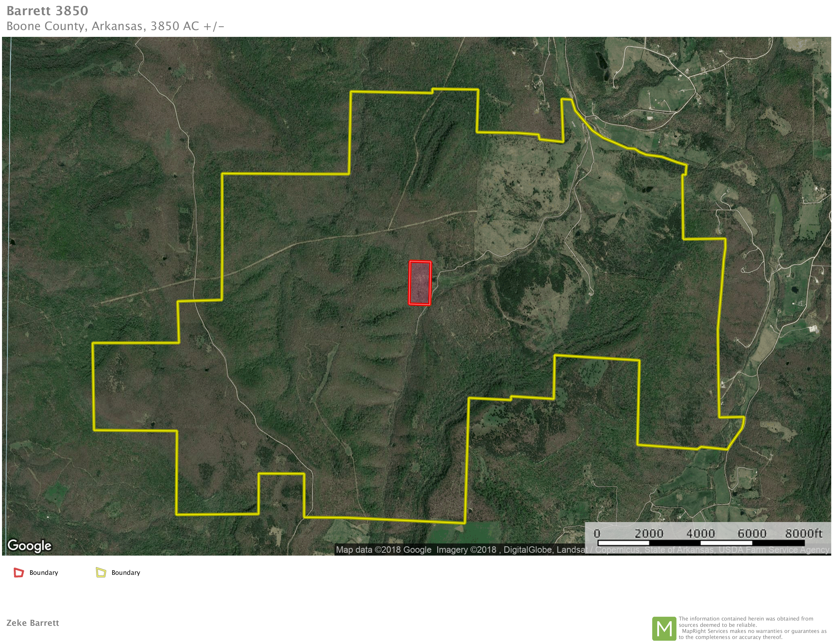
Task: Click the 4000 scale label
Action: tap(701, 533)
